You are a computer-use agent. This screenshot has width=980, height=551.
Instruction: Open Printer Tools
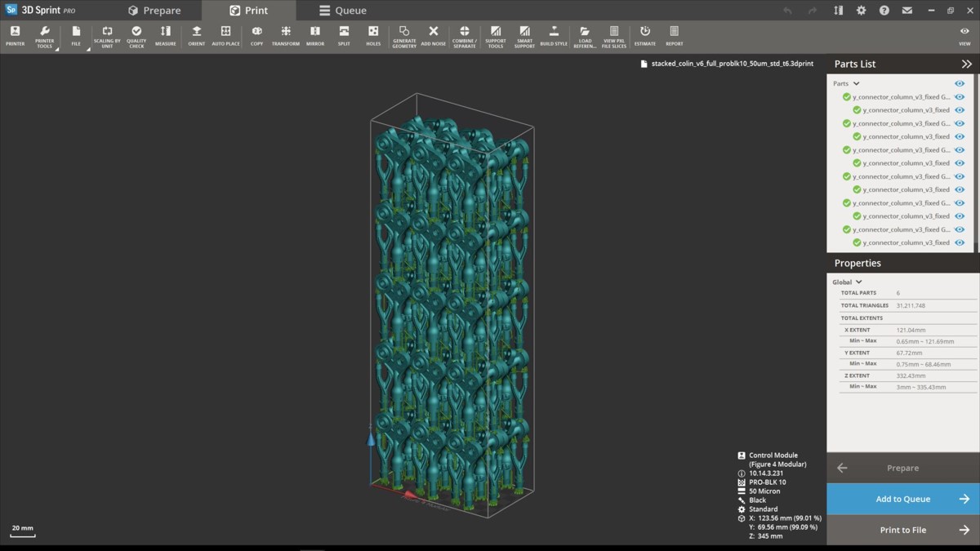point(44,36)
